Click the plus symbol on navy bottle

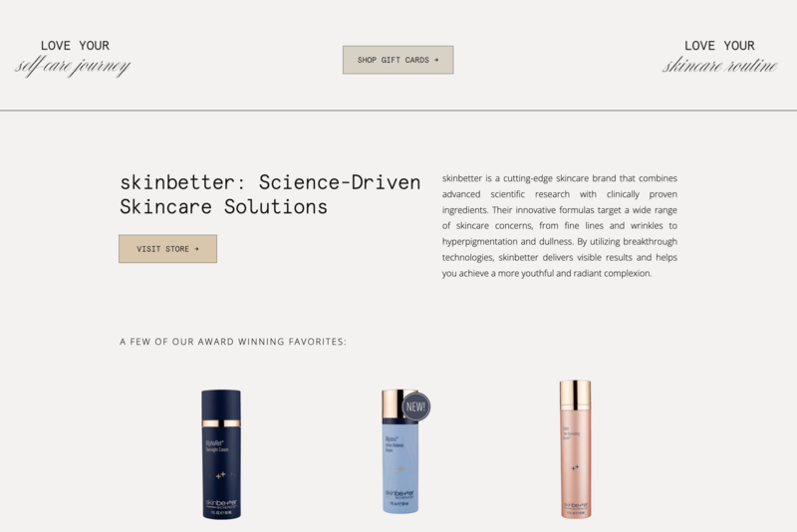click(220, 475)
